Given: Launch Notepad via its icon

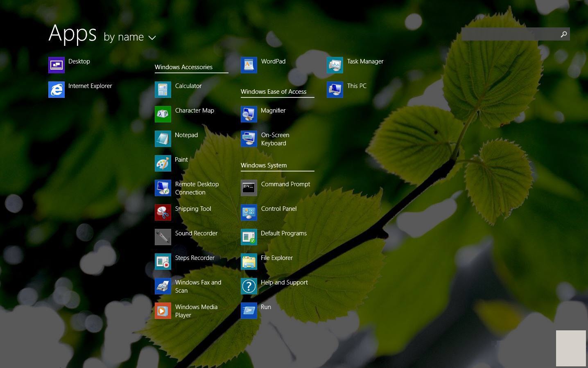Looking at the screenshot, I should pos(163,139).
